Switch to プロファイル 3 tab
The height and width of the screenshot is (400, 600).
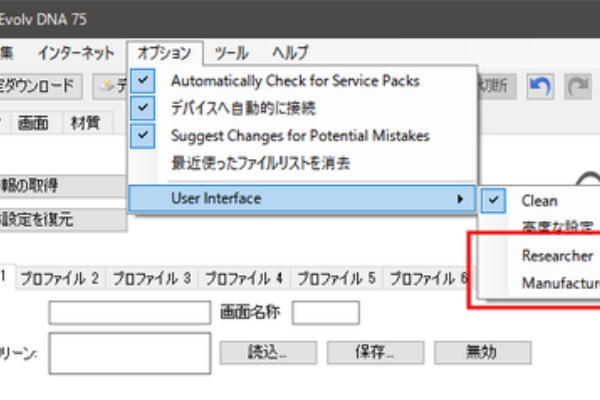pyautogui.click(x=152, y=278)
